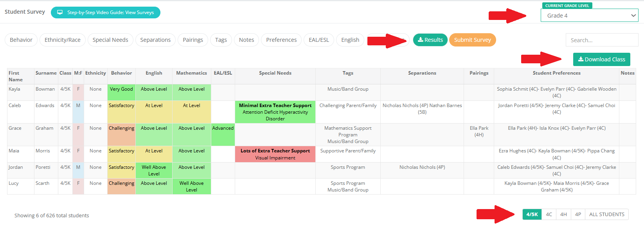Toggle the Notes filter pill
Screen dimensions: 644x229
point(246,40)
